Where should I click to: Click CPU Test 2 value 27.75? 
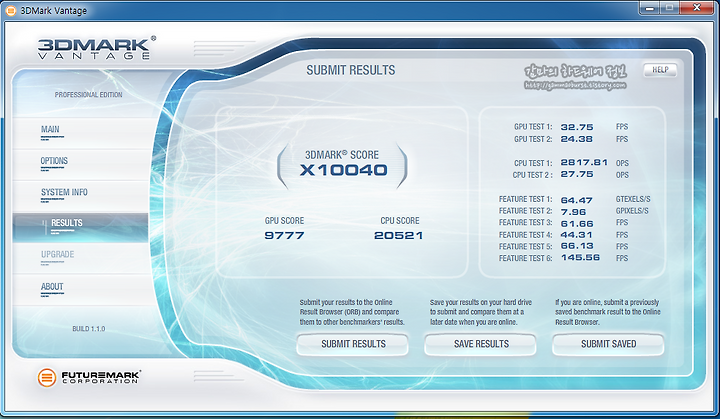pyautogui.click(x=577, y=175)
